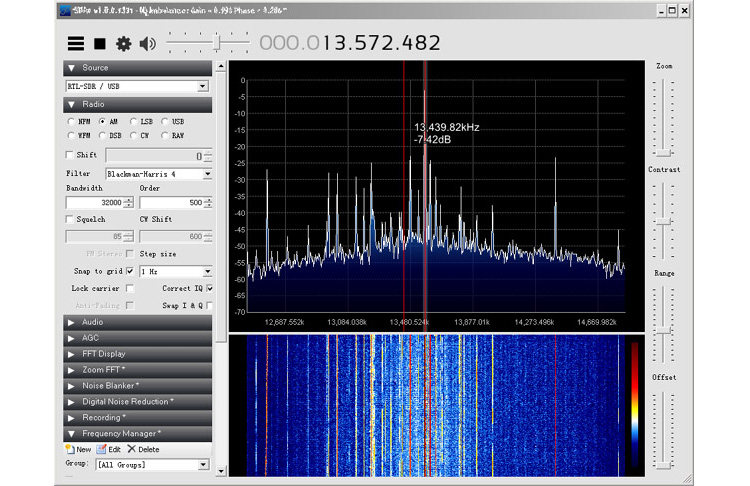The image size is (750, 486).
Task: Select the USB demodulation mode
Action: [x=165, y=121]
